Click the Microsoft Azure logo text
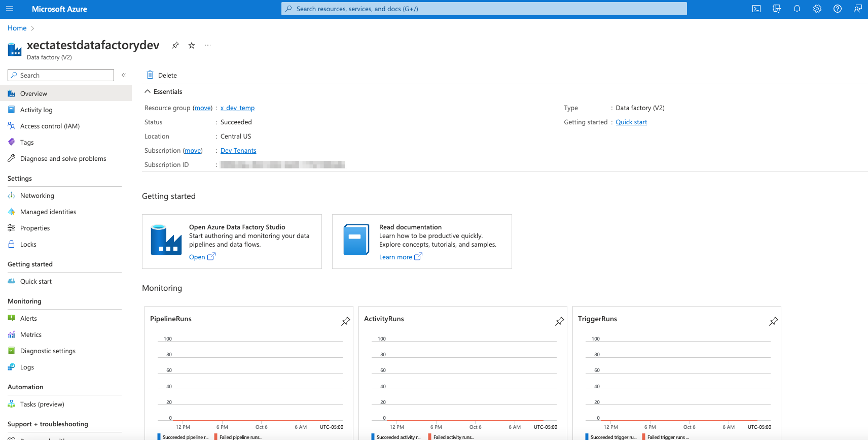This screenshot has width=868, height=440. coord(59,9)
